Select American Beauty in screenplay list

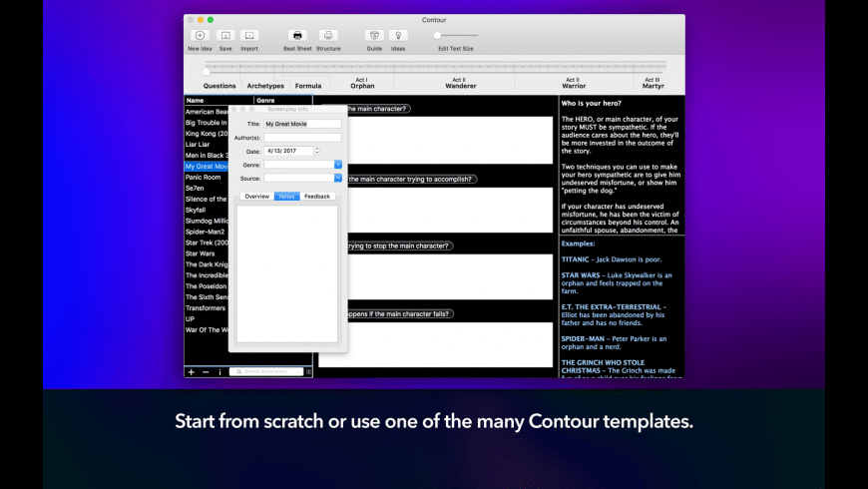(206, 112)
